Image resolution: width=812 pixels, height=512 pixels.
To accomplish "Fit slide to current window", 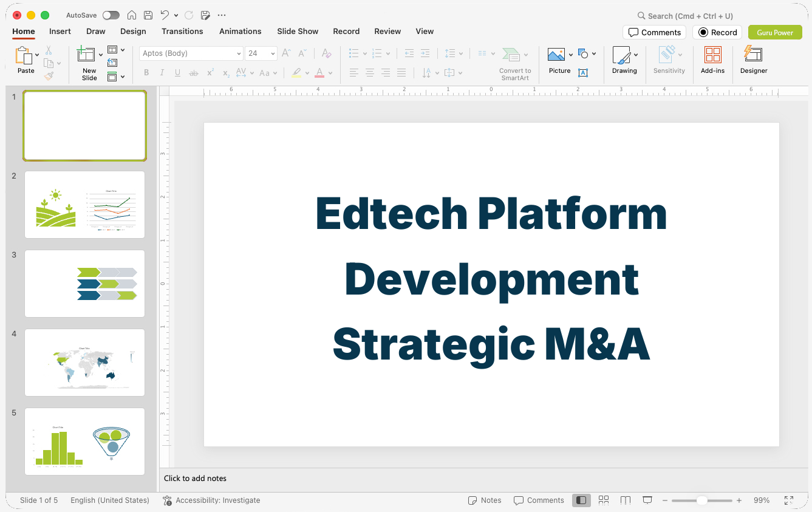I will 788,500.
